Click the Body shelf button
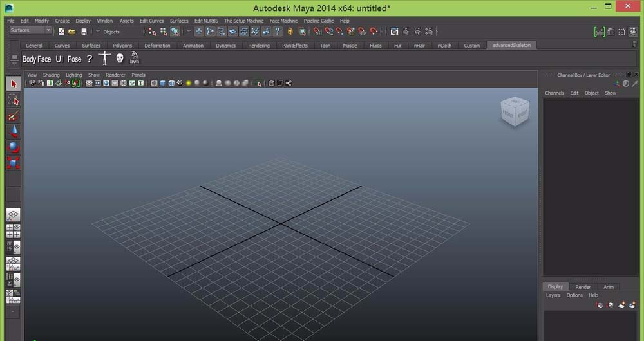The height and width of the screenshot is (341, 644). (29, 59)
